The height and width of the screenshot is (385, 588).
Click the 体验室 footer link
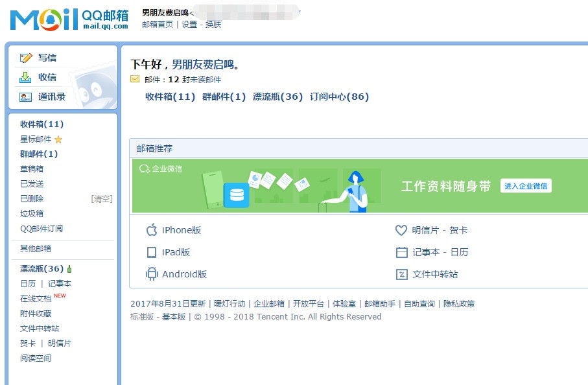pyautogui.click(x=344, y=303)
